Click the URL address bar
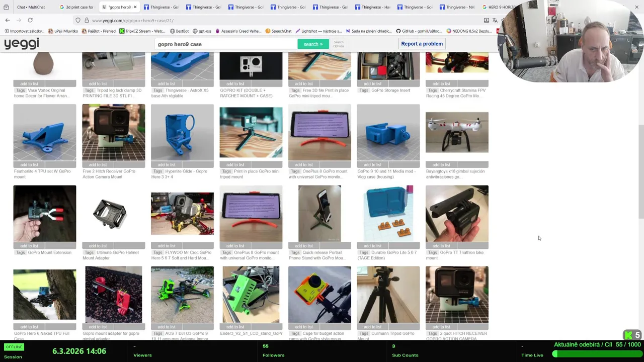The height and width of the screenshot is (362, 644). pyautogui.click(x=282, y=20)
